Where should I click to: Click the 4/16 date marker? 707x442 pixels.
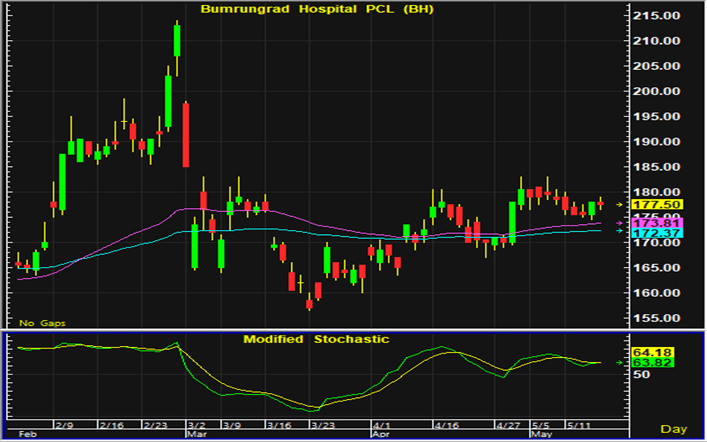446,426
